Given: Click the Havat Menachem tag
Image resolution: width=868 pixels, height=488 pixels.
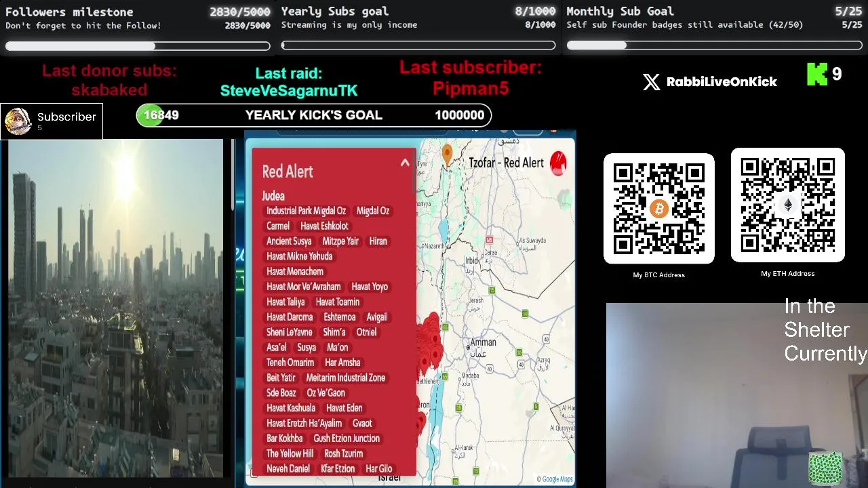Looking at the screenshot, I should tap(295, 272).
